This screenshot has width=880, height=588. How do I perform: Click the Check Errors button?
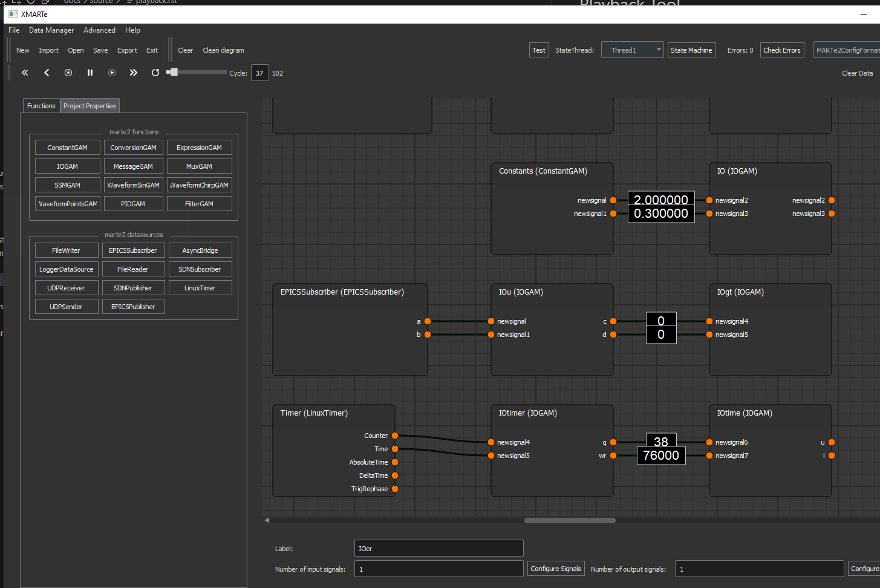tap(781, 50)
